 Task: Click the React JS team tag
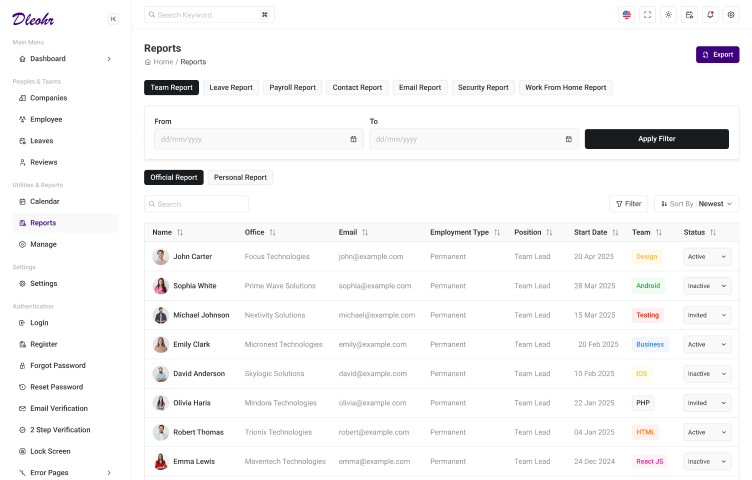click(x=649, y=461)
